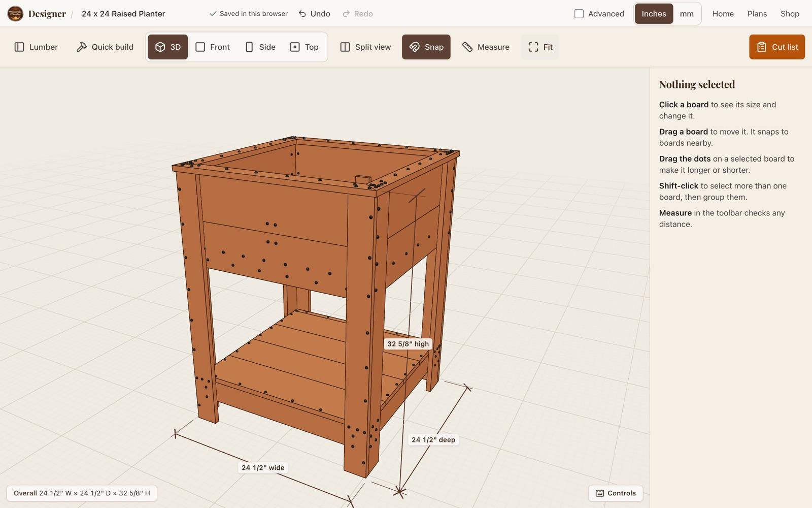
Task: Click the 24 1/2" deep dimension label
Action: pos(433,440)
